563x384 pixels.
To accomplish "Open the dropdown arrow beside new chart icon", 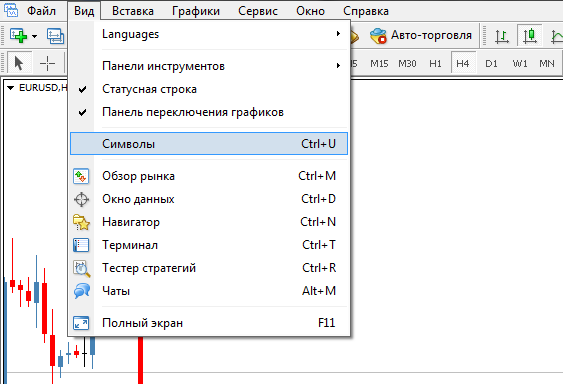I will coord(34,36).
